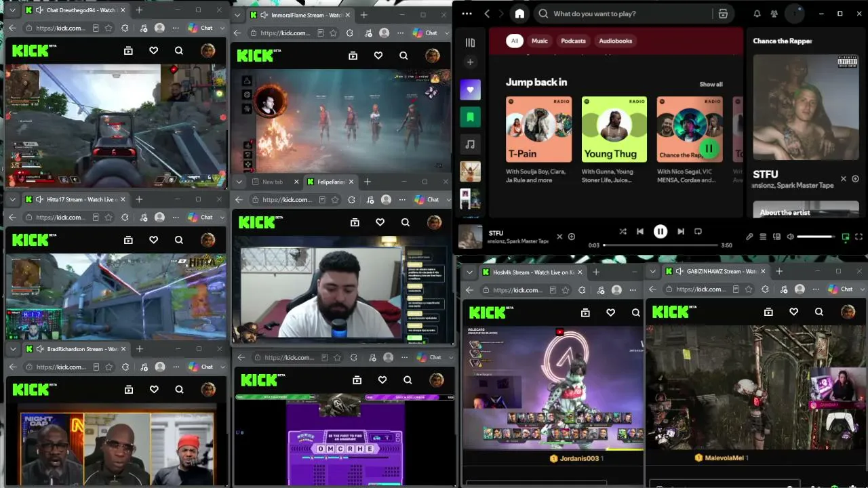The width and height of the screenshot is (868, 488).
Task: Skip to the previous track in Spotify
Action: click(x=639, y=231)
